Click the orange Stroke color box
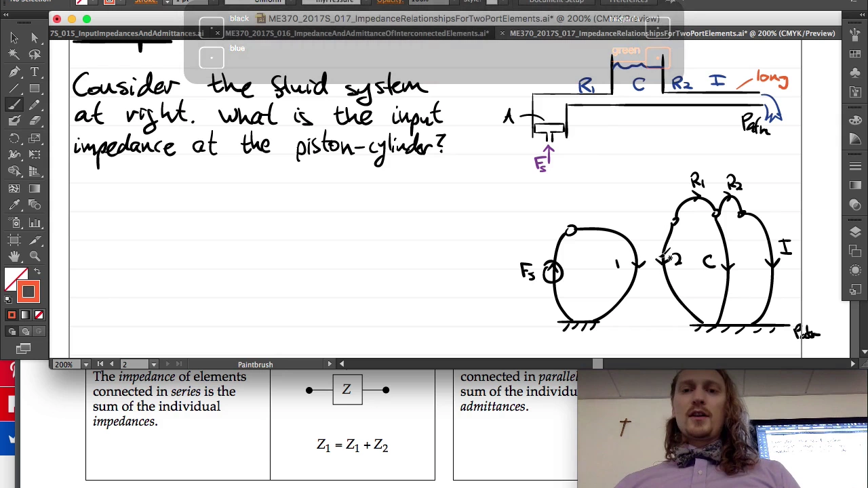This screenshot has width=868, height=488. tap(28, 291)
